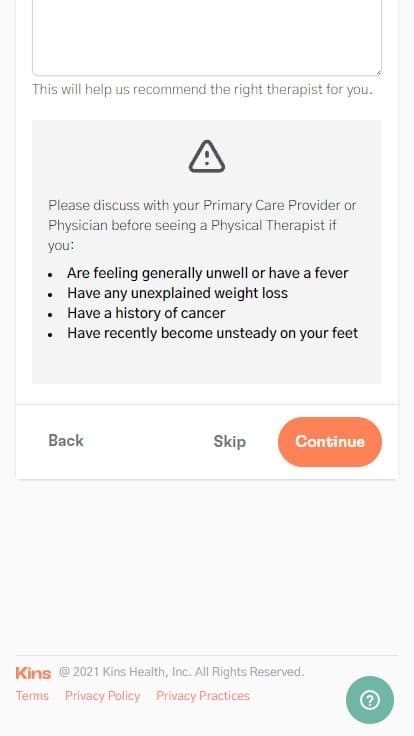This screenshot has height=736, width=414.
Task: Go back with the Back button
Action: coord(66,441)
